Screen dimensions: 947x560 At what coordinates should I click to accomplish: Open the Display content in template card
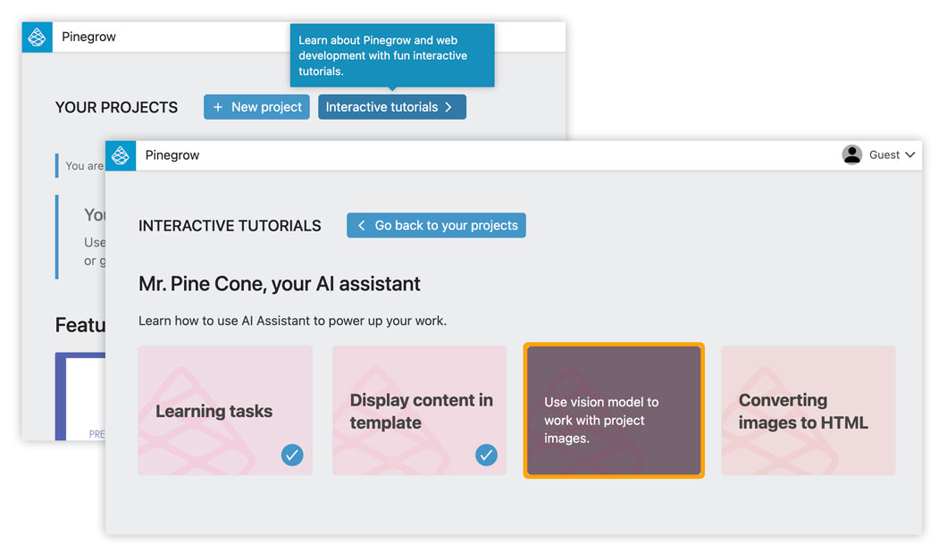click(x=419, y=410)
